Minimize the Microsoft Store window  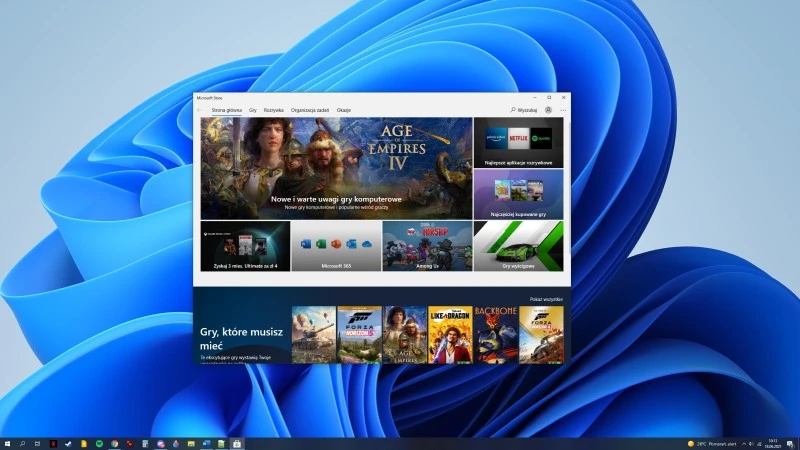coord(535,97)
